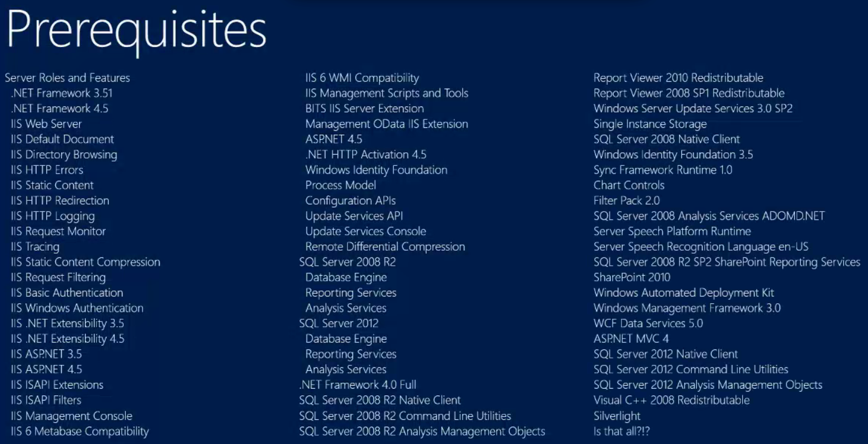The width and height of the screenshot is (868, 444).
Task: Select the 'Server Roles and Features' line
Action: (x=67, y=78)
